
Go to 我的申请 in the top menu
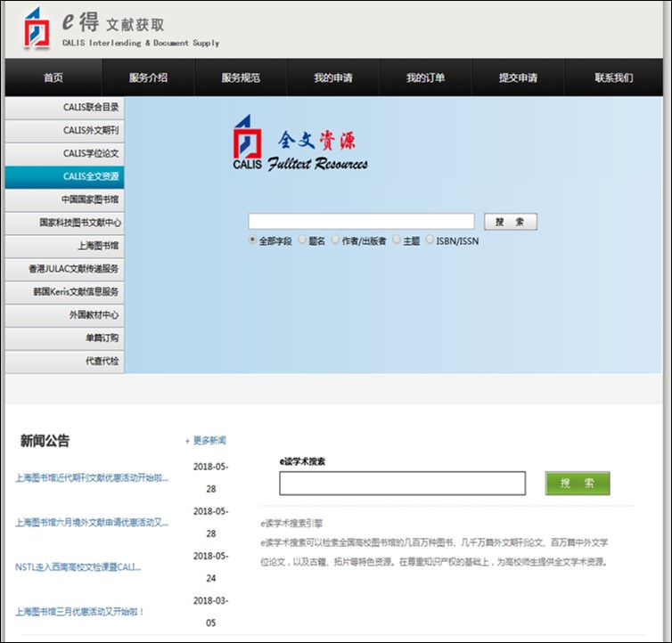pyautogui.click(x=333, y=77)
